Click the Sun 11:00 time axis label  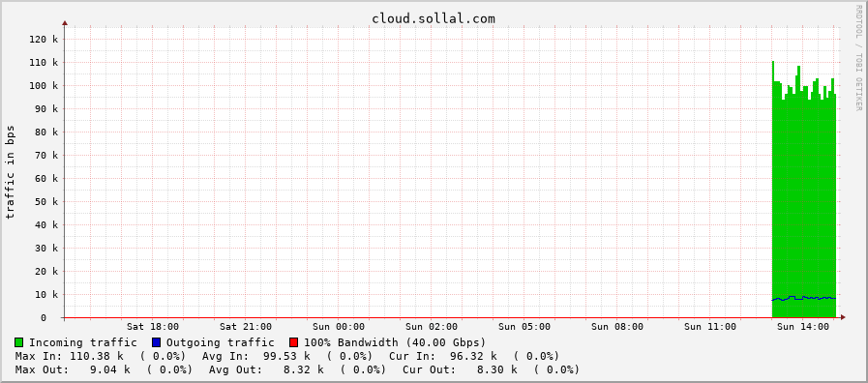[710, 327]
